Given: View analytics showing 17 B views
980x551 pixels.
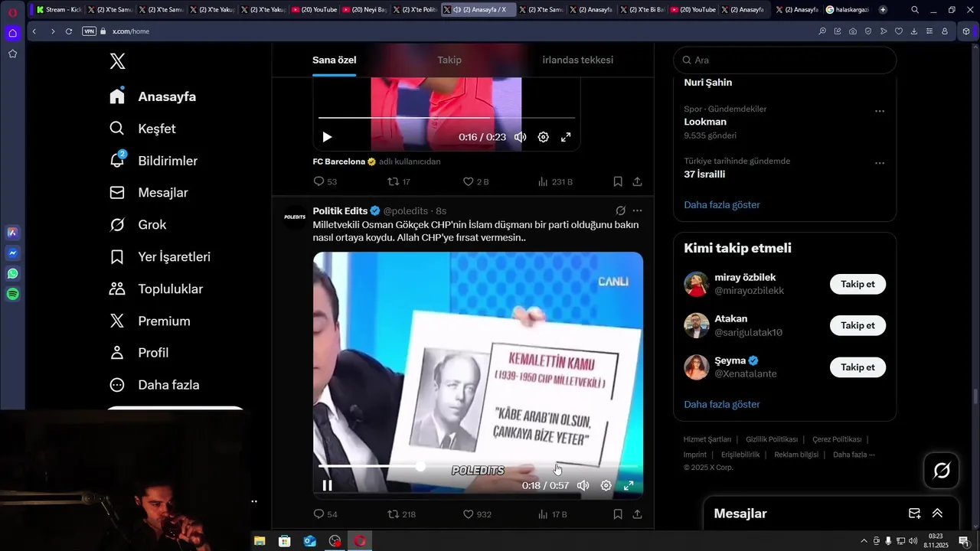Looking at the screenshot, I should point(552,514).
